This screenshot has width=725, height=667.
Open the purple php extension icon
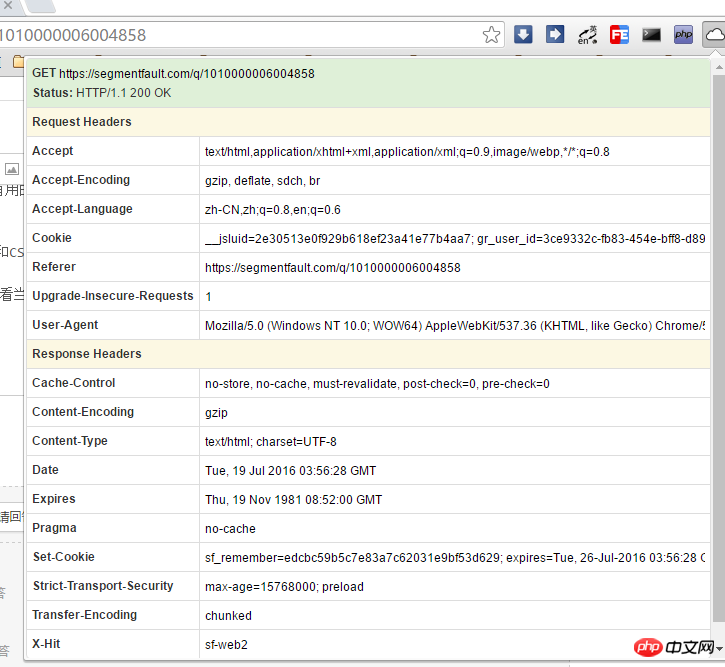pos(683,35)
